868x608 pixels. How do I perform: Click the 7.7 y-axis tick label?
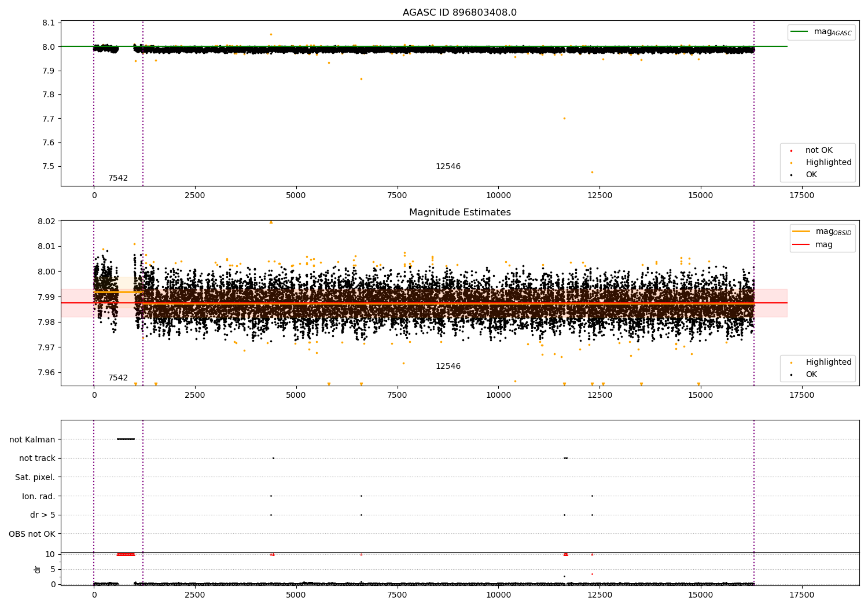click(x=49, y=119)
